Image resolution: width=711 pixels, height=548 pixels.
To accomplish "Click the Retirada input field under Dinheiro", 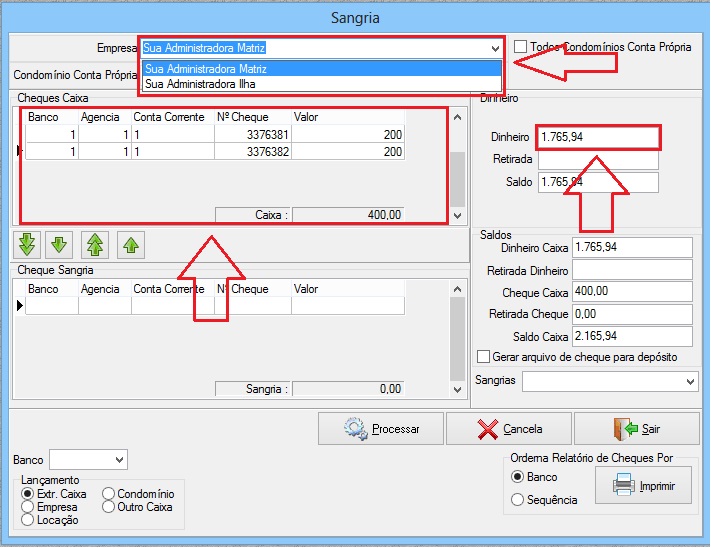I will pyautogui.click(x=598, y=160).
